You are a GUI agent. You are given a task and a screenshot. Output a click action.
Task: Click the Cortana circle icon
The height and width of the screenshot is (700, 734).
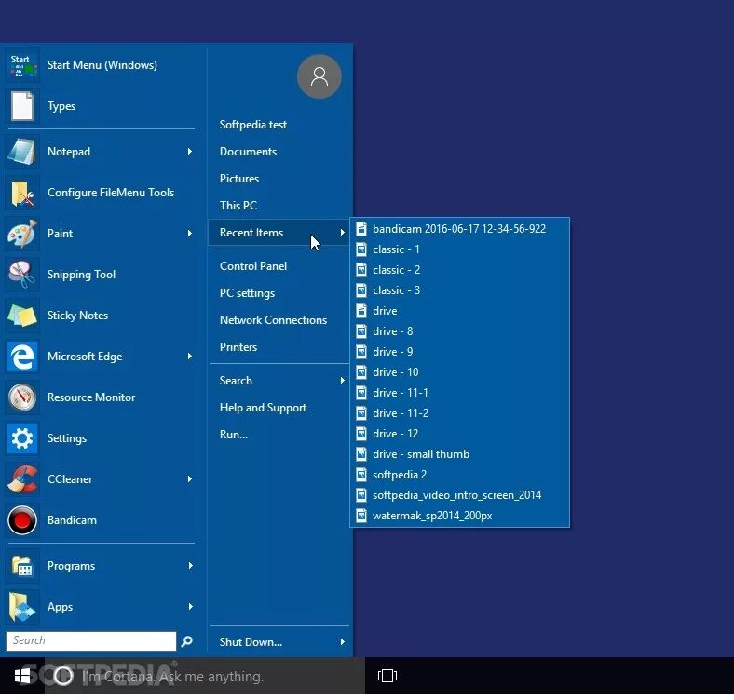pyautogui.click(x=63, y=676)
